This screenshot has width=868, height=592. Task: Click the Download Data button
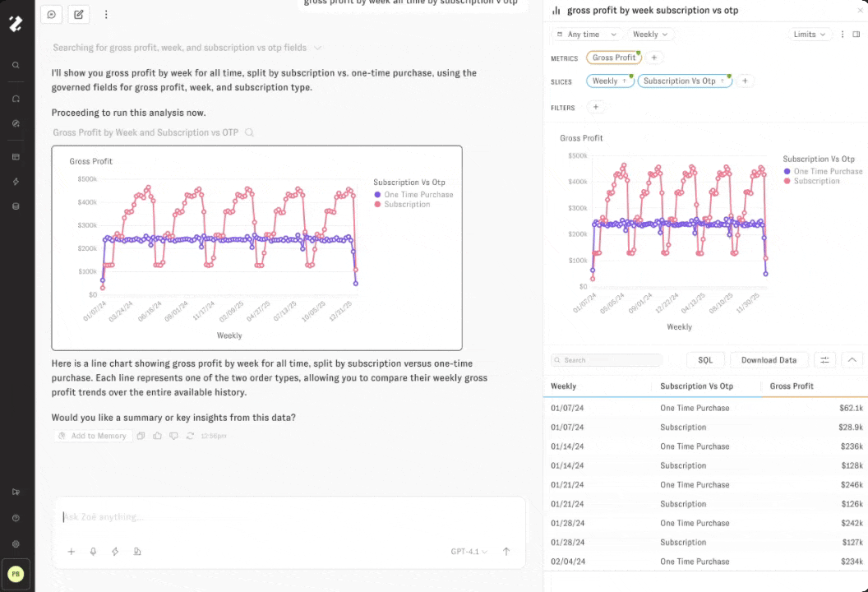point(769,360)
